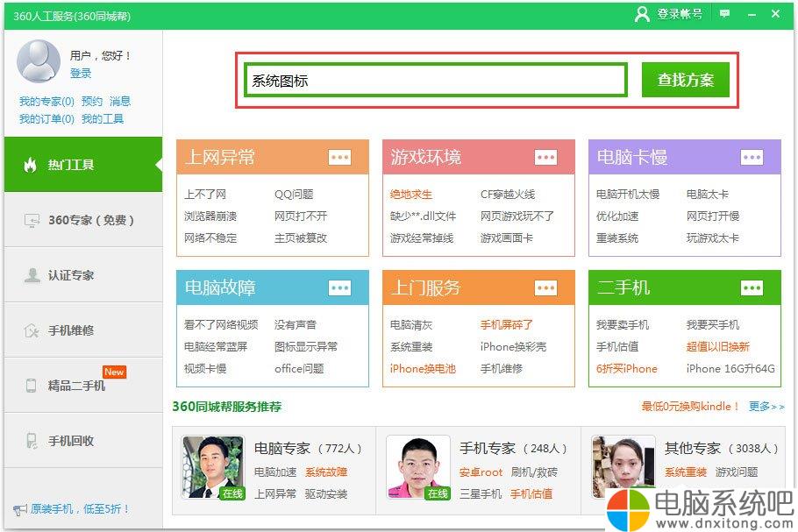Click the search field containing 系统图标
798x532 pixels.
[x=436, y=80]
